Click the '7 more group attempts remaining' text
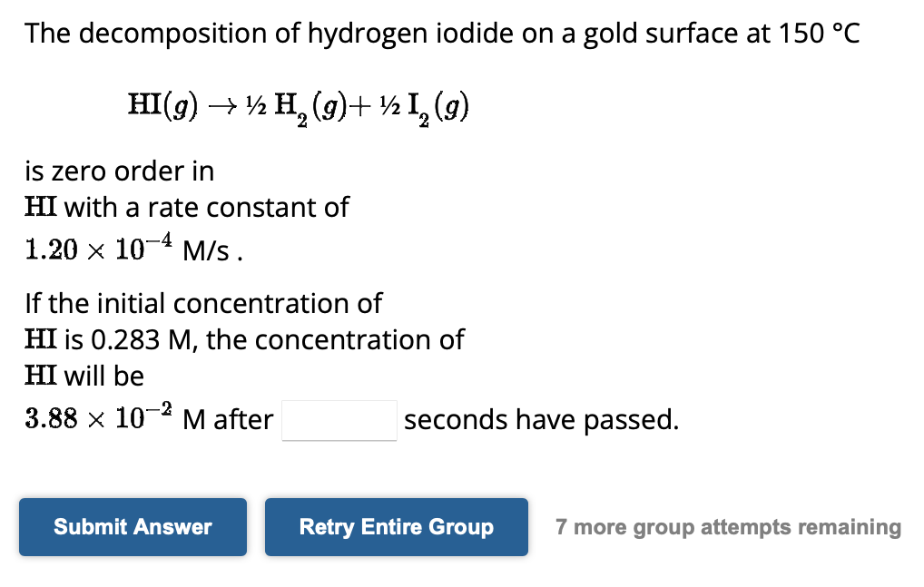This screenshot has height=587, width=924. click(x=728, y=526)
